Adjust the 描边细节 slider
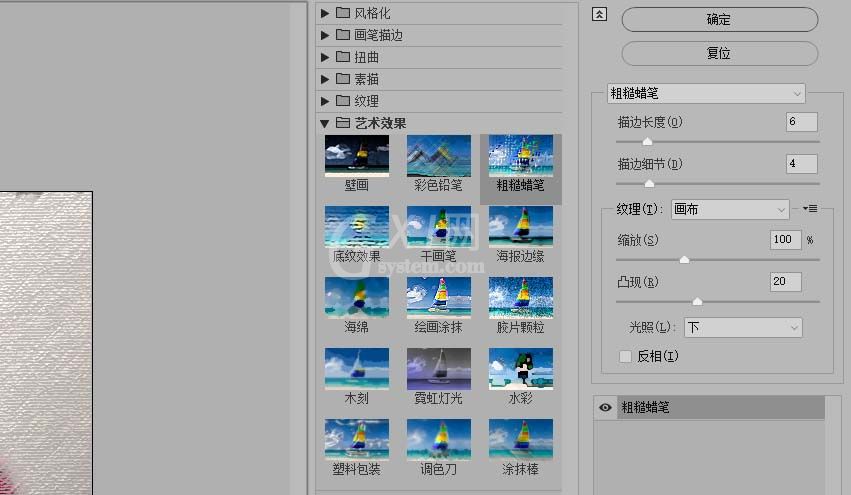 coord(649,184)
